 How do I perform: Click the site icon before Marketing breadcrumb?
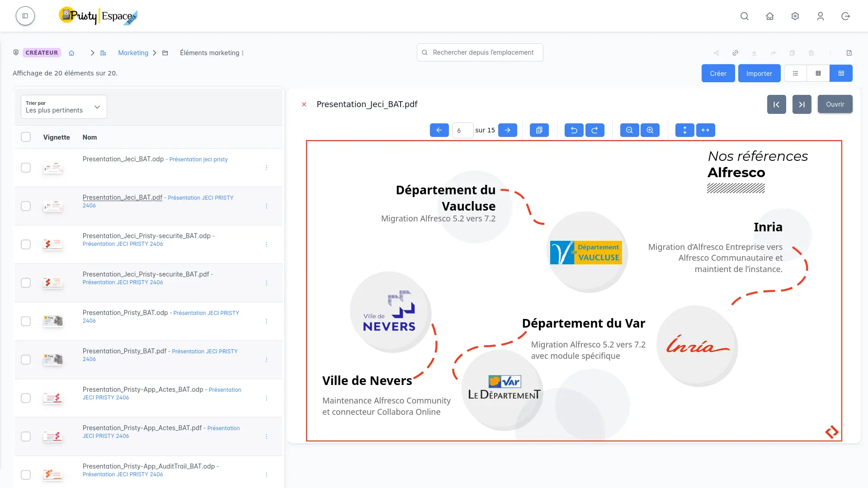(x=103, y=53)
